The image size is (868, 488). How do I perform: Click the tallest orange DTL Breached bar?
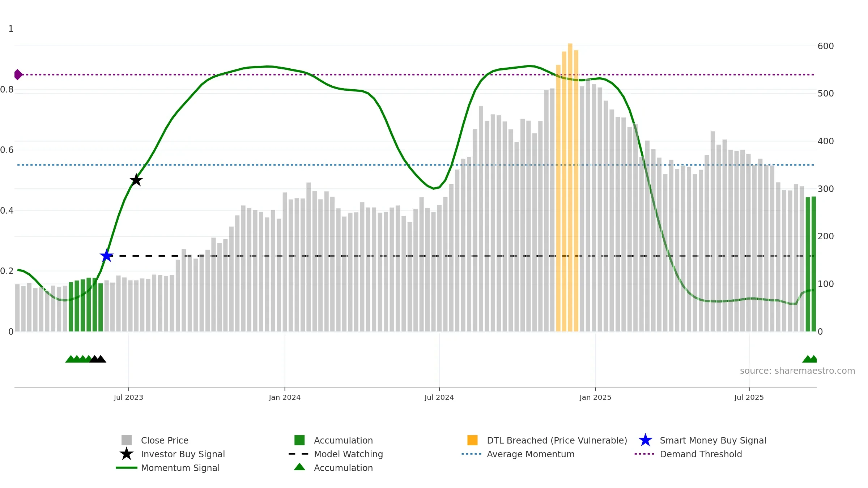pos(570,181)
